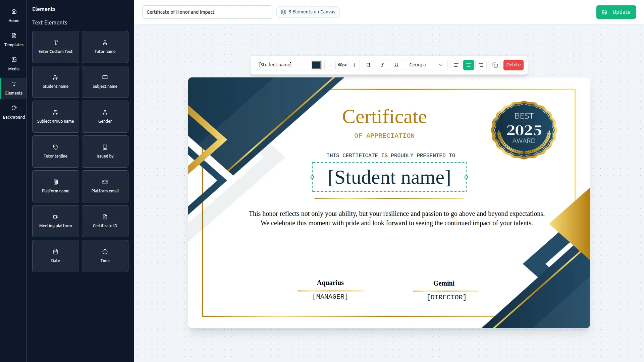Select the [DIRECTOR] label
Image resolution: width=644 pixels, height=362 pixels.
click(x=446, y=297)
